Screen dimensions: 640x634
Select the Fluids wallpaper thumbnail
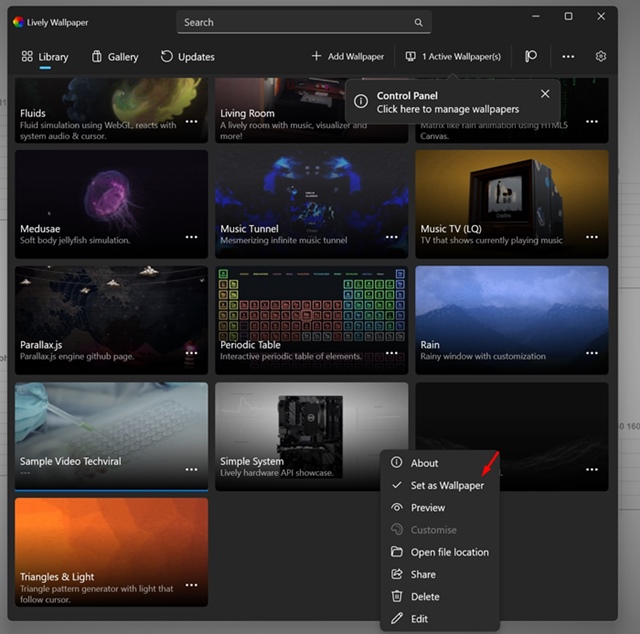[x=111, y=110]
